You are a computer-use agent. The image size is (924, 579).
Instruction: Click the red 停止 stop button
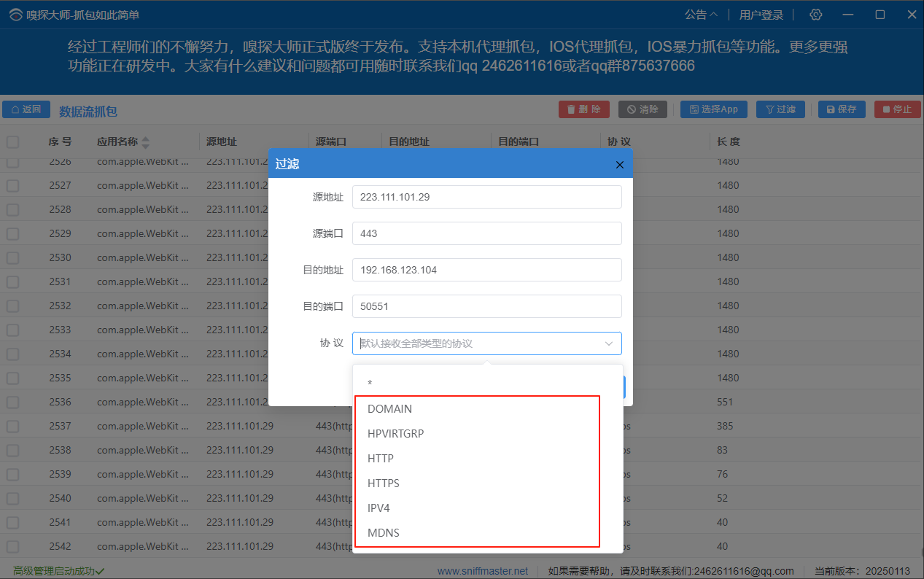[x=898, y=109]
